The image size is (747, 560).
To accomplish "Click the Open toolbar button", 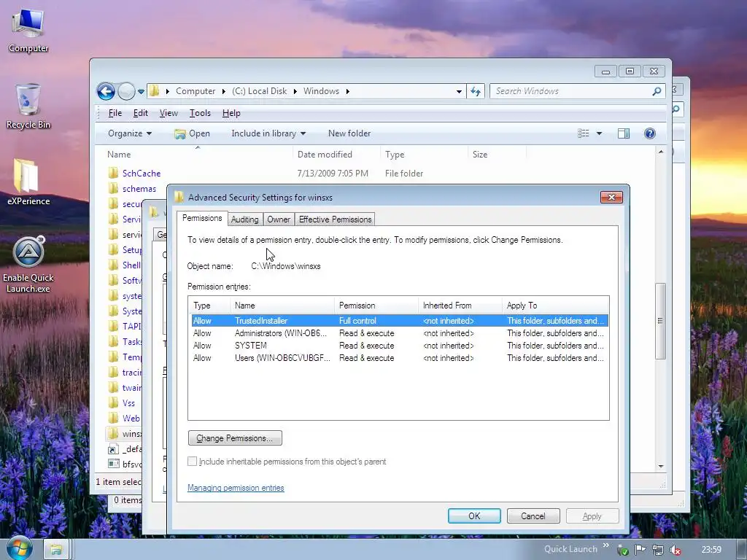I will click(192, 133).
